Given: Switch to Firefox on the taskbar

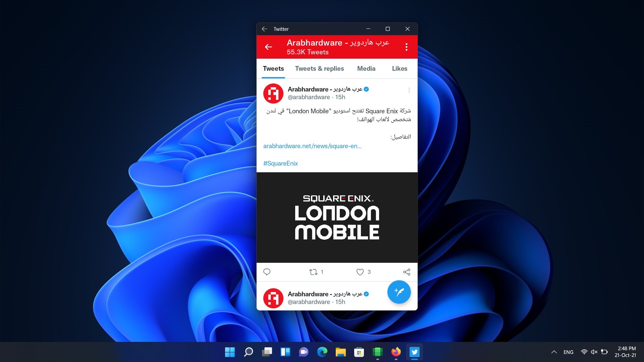Looking at the screenshot, I should coord(396,352).
